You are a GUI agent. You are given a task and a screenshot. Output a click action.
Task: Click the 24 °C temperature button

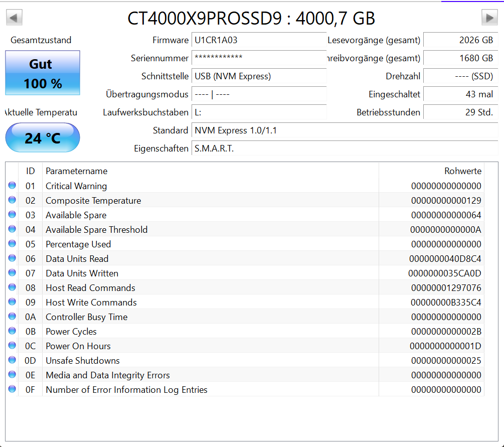pyautogui.click(x=43, y=137)
